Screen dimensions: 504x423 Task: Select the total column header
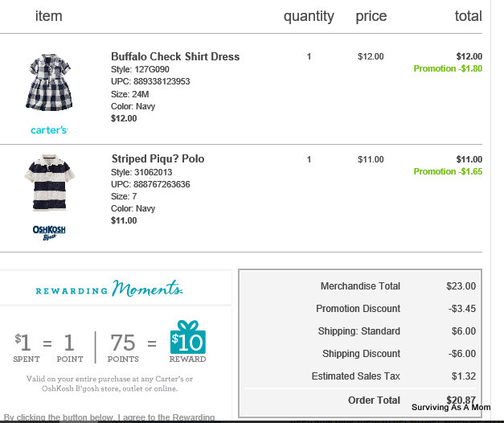coord(469,16)
